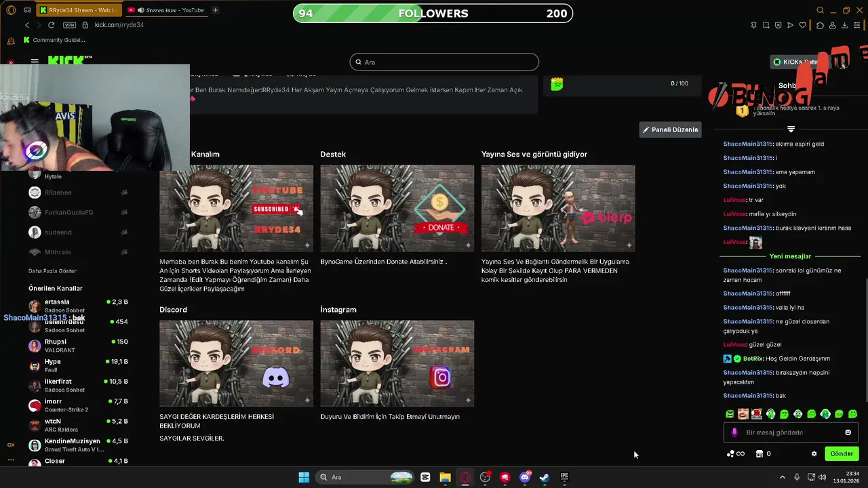Open Steam from taskbar
Screen dimensions: 868x488
[545, 477]
